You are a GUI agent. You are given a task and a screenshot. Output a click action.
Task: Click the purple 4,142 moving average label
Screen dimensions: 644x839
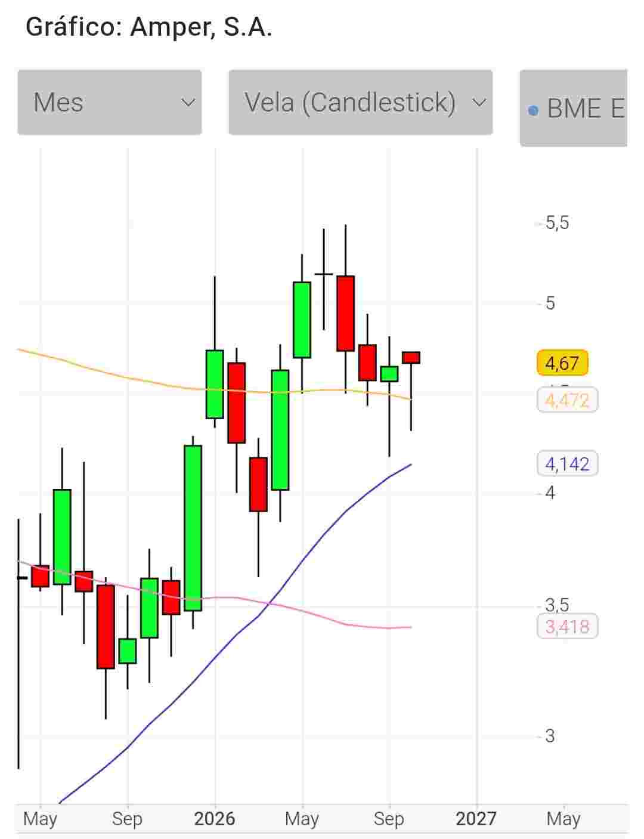[x=567, y=463]
